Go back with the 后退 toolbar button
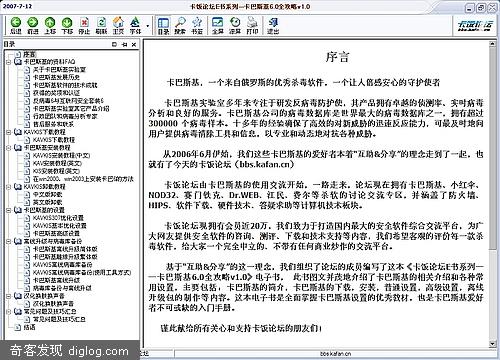 point(16,26)
